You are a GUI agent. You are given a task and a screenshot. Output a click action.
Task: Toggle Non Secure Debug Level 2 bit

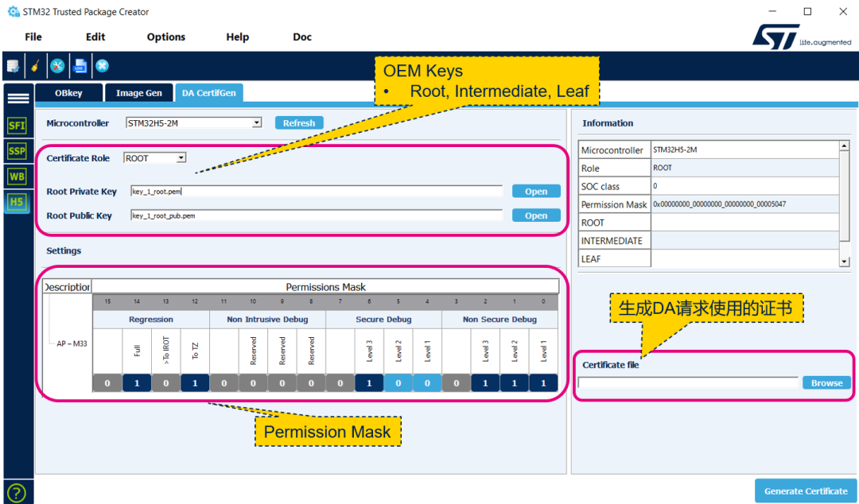[x=515, y=383]
